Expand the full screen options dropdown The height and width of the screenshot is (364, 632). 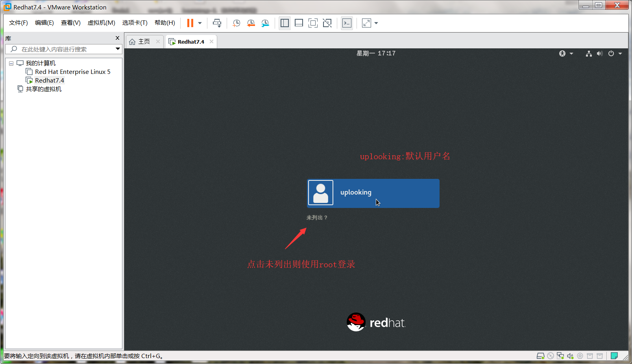tap(376, 23)
